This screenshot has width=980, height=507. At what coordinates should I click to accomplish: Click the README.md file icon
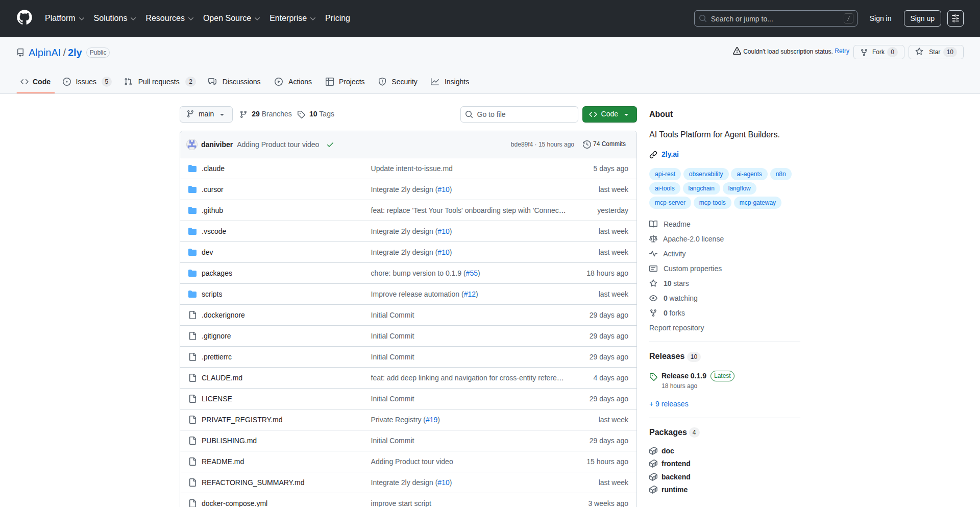click(x=192, y=461)
